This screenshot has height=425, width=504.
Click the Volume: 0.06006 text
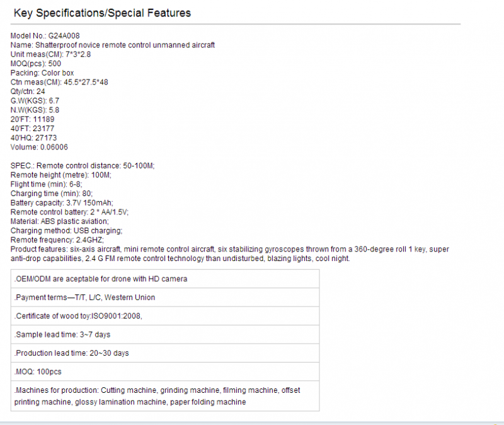pos(39,148)
